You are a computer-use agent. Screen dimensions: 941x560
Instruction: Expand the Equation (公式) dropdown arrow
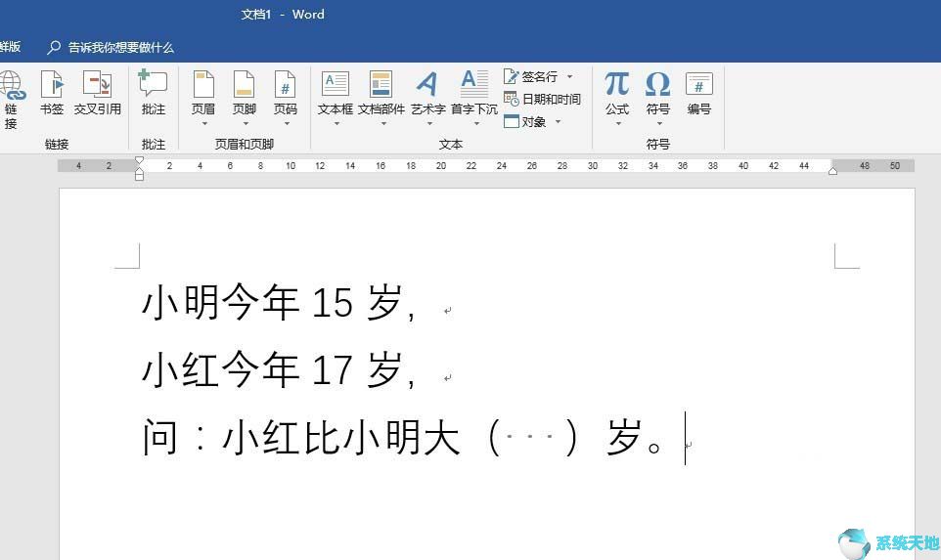(x=618, y=123)
